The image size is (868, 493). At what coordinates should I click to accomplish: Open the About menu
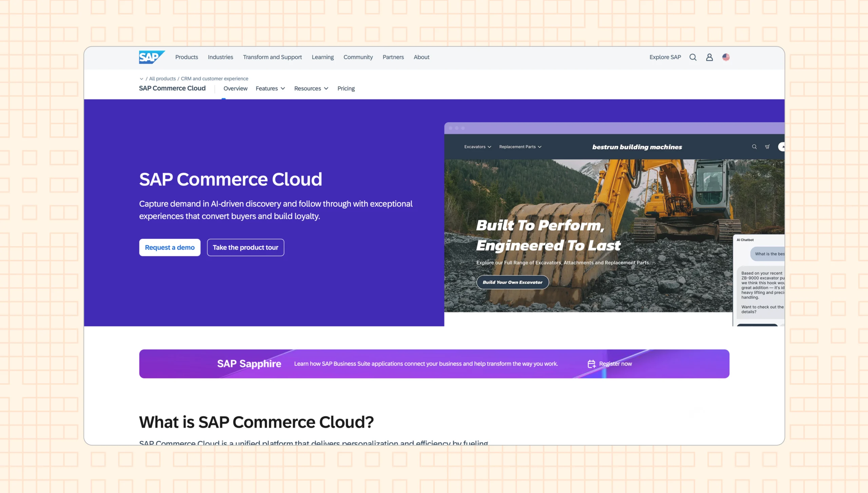(421, 57)
